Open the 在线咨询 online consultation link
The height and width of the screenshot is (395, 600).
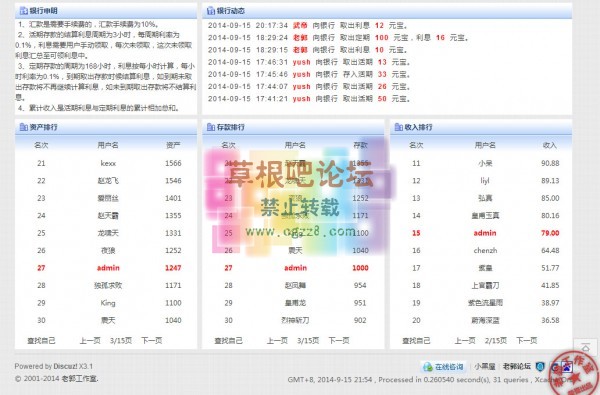point(449,367)
